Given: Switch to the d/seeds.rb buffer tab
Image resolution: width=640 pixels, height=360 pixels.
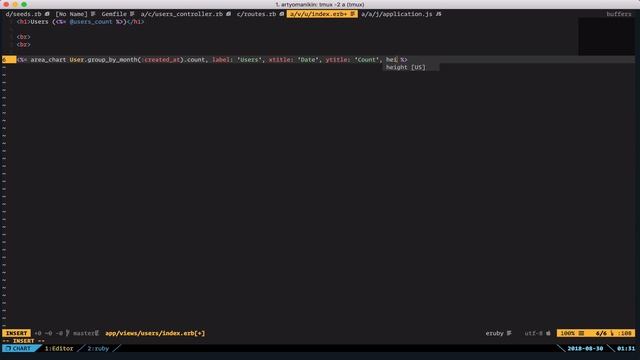Looking at the screenshot, I should pos(24,14).
